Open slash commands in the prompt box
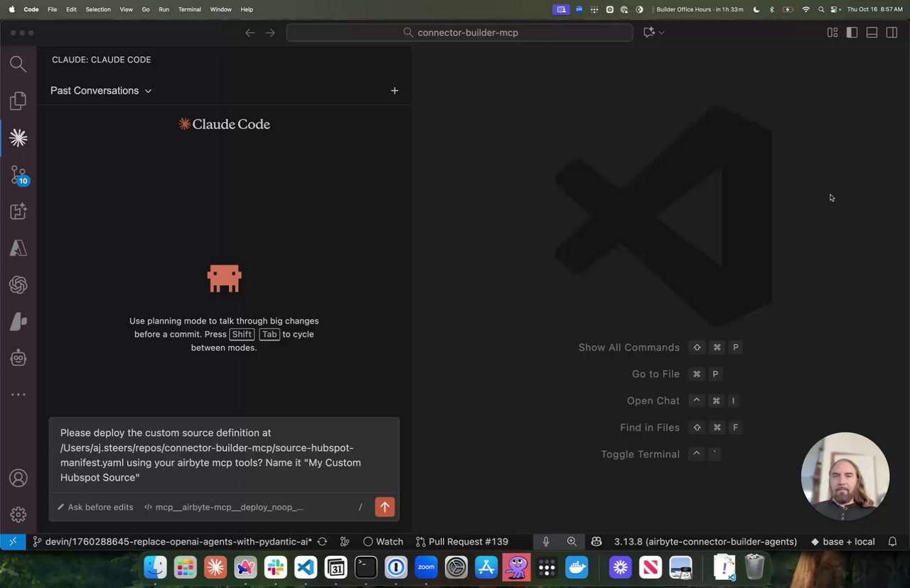 [360, 507]
